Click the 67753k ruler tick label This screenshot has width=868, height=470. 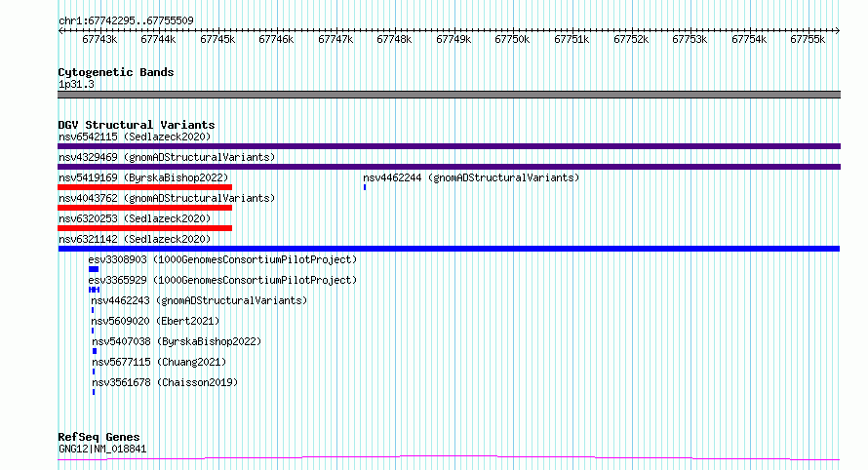point(690,40)
